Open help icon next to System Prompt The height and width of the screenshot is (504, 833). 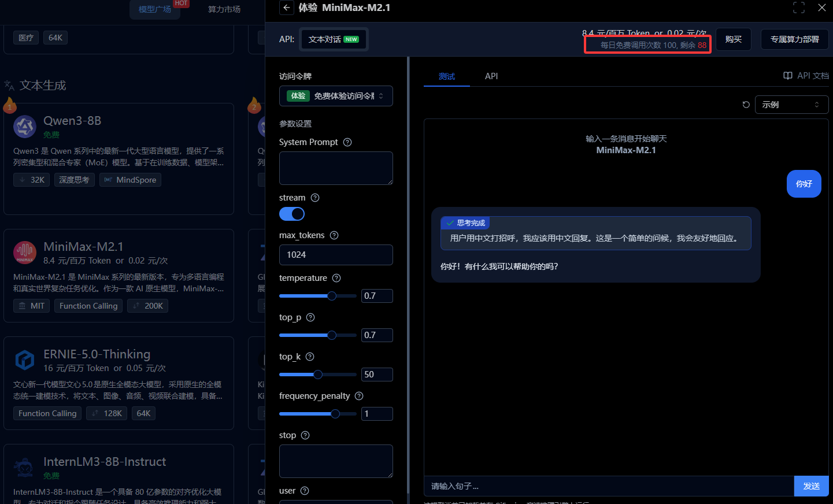(x=347, y=142)
